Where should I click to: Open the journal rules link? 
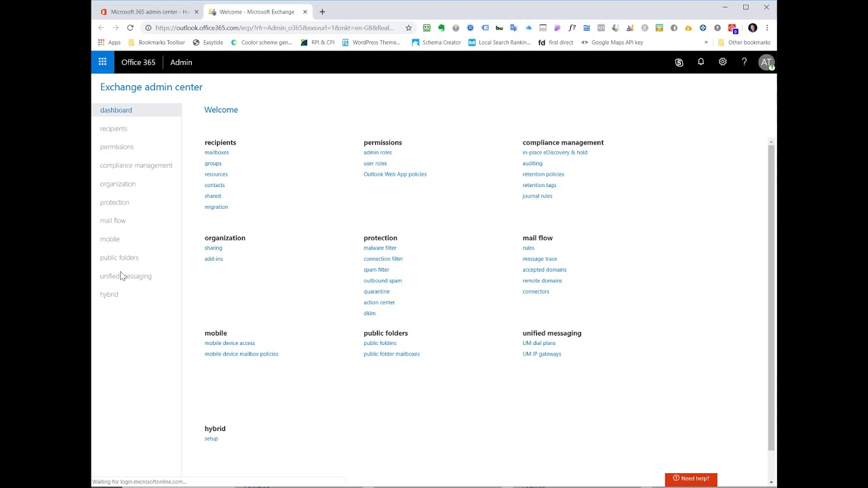[x=537, y=196]
